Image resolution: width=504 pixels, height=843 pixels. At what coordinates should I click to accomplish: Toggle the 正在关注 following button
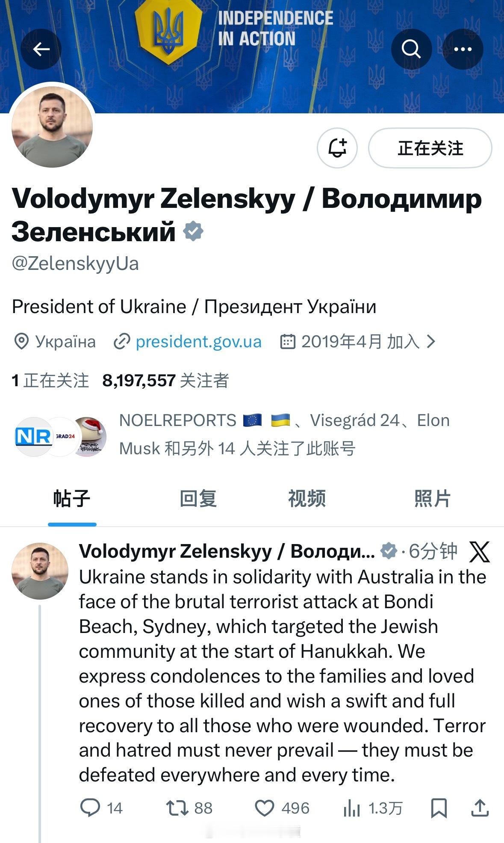430,148
